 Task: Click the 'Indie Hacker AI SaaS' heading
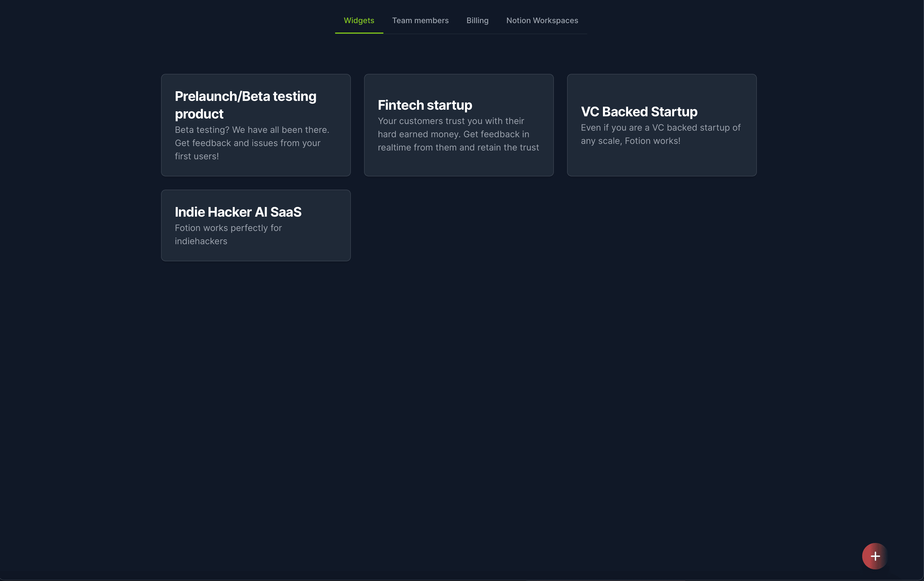(238, 212)
